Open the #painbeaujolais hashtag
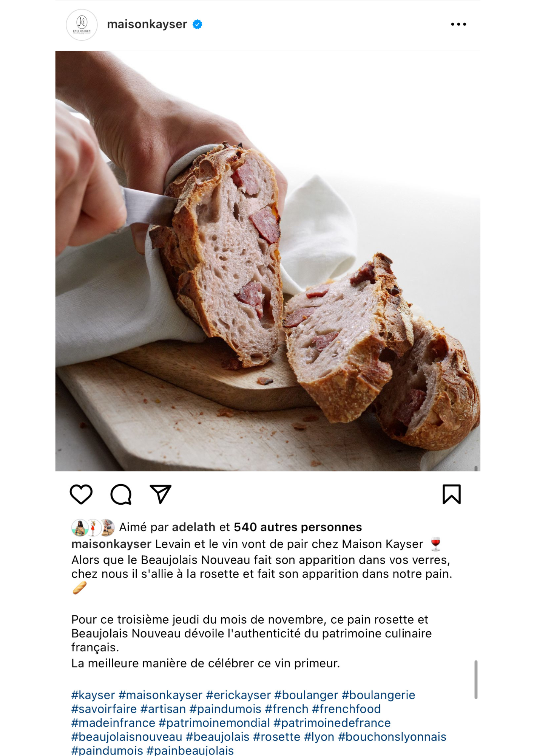This screenshot has width=534, height=756. click(190, 750)
